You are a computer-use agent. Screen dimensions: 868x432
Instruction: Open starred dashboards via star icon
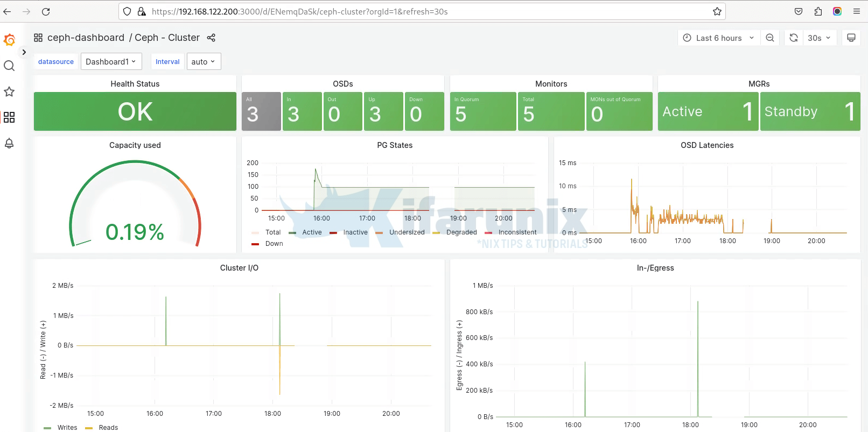[x=9, y=91]
